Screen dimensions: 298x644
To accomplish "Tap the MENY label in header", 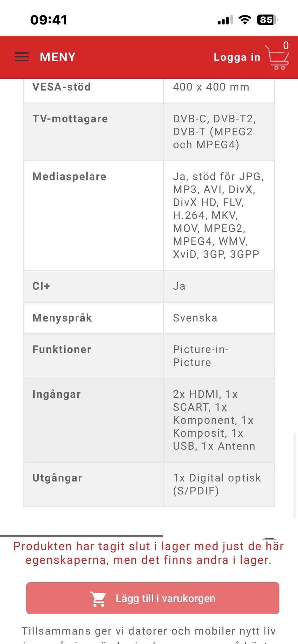I will (58, 57).
